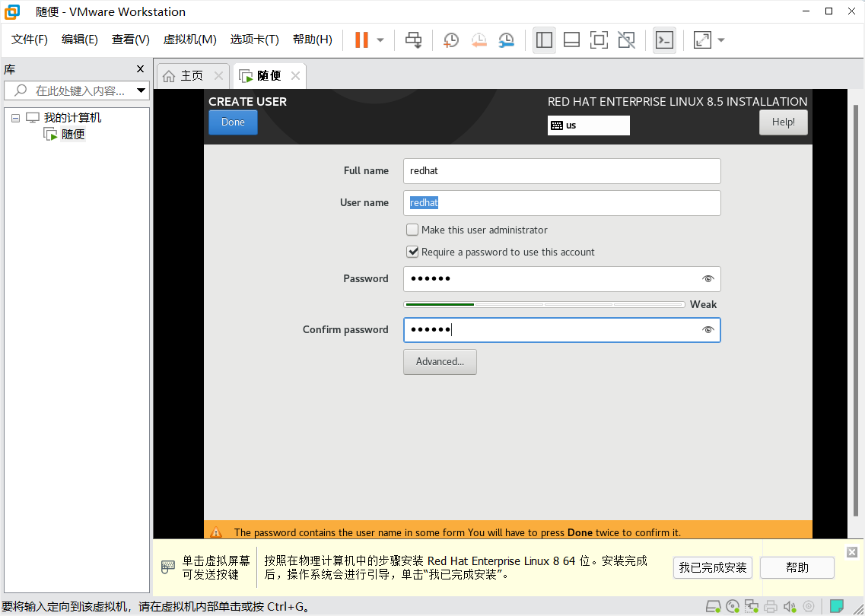Click the blue Done button
This screenshot has width=865, height=616.
pyautogui.click(x=233, y=122)
